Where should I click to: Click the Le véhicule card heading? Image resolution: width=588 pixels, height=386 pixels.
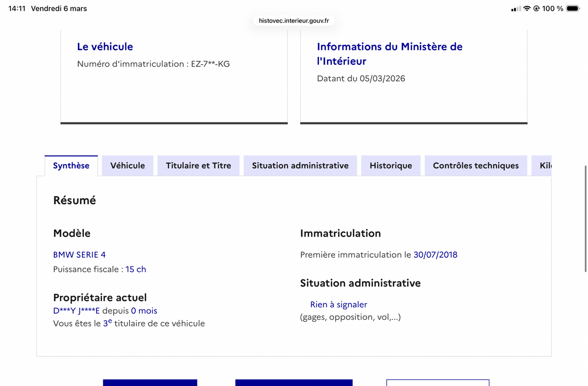(105, 47)
